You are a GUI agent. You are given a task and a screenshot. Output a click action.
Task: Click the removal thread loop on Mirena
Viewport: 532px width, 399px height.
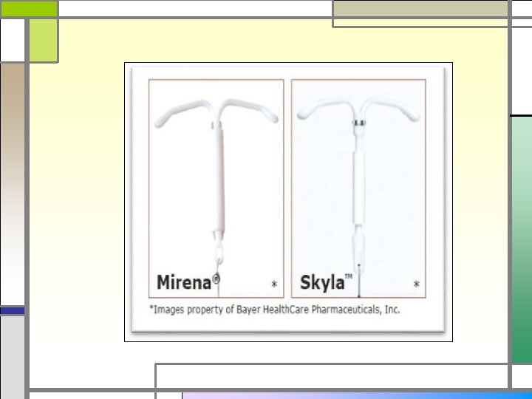[x=219, y=255]
